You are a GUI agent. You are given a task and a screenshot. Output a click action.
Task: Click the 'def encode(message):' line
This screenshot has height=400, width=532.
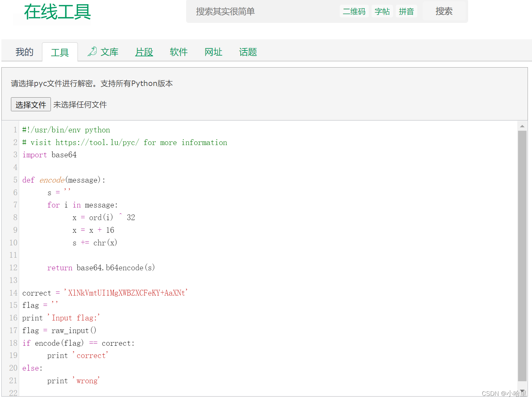point(64,180)
